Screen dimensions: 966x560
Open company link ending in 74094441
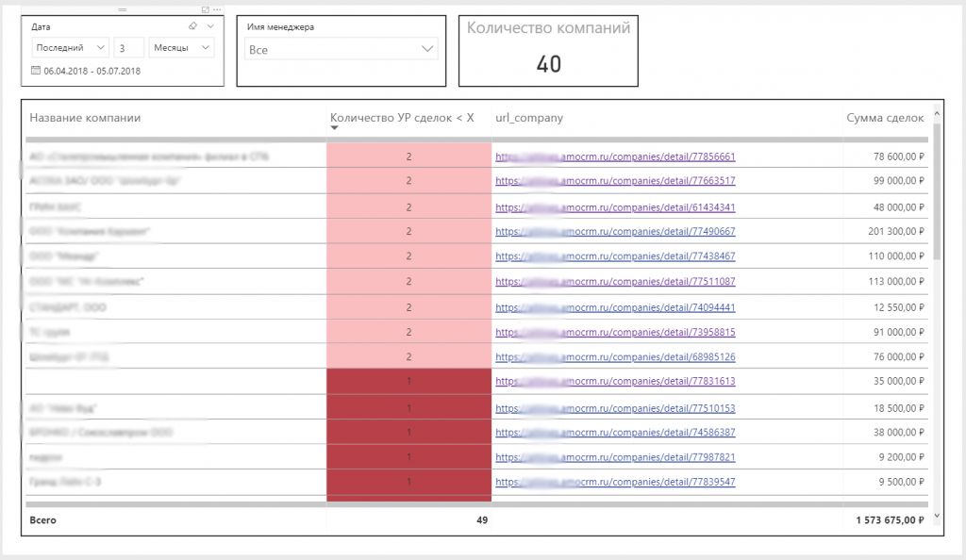[x=615, y=307]
